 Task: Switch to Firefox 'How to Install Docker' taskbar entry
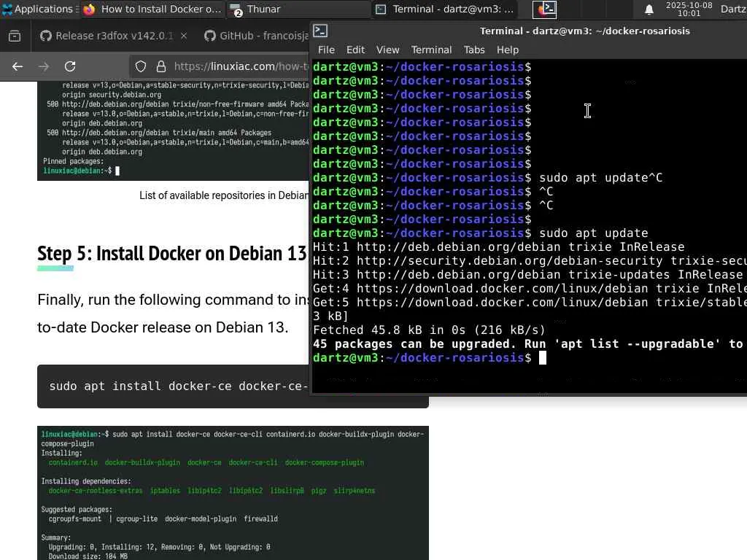tap(152, 9)
